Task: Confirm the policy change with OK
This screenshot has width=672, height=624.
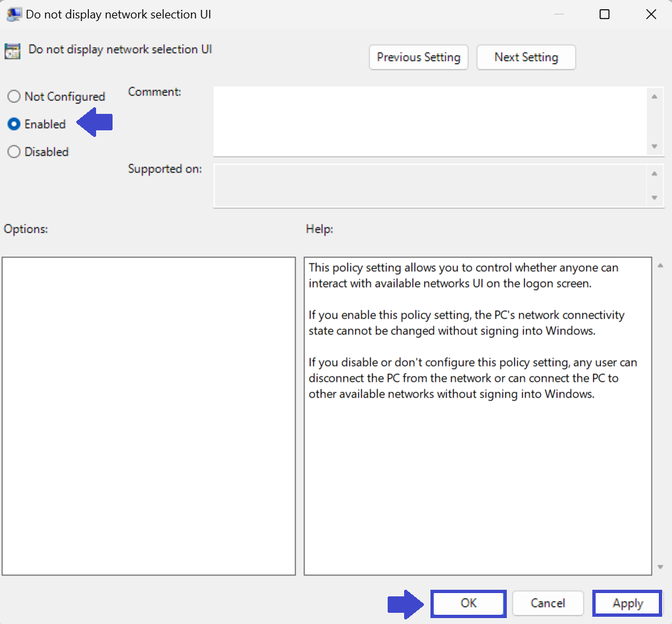Action: (468, 603)
